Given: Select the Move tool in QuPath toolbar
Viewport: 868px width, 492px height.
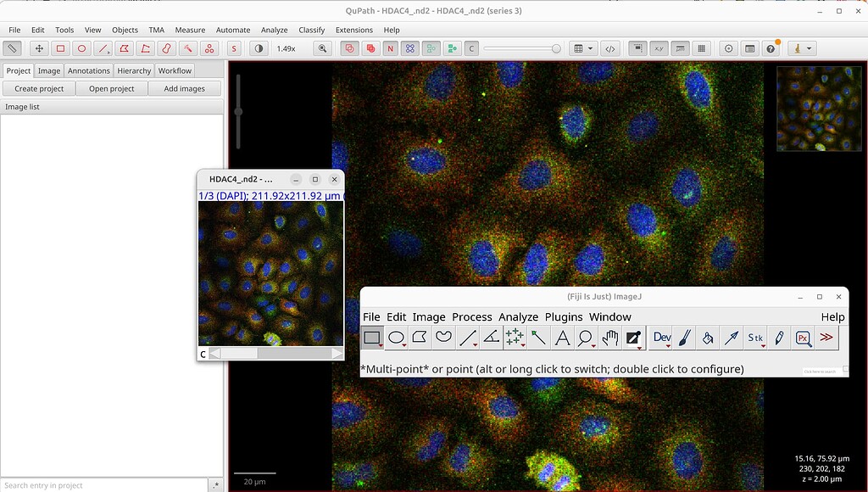Looking at the screenshot, I should [37, 48].
